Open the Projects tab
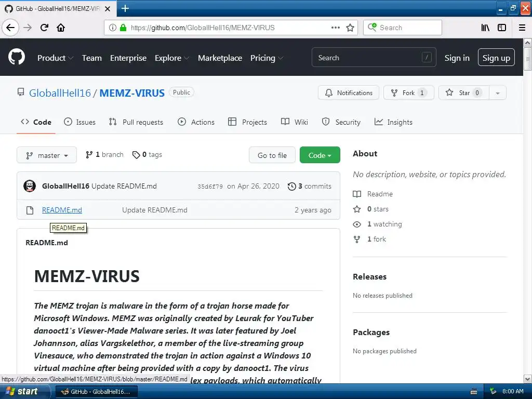Screen dimensions: 532x399 [x=247, y=122]
